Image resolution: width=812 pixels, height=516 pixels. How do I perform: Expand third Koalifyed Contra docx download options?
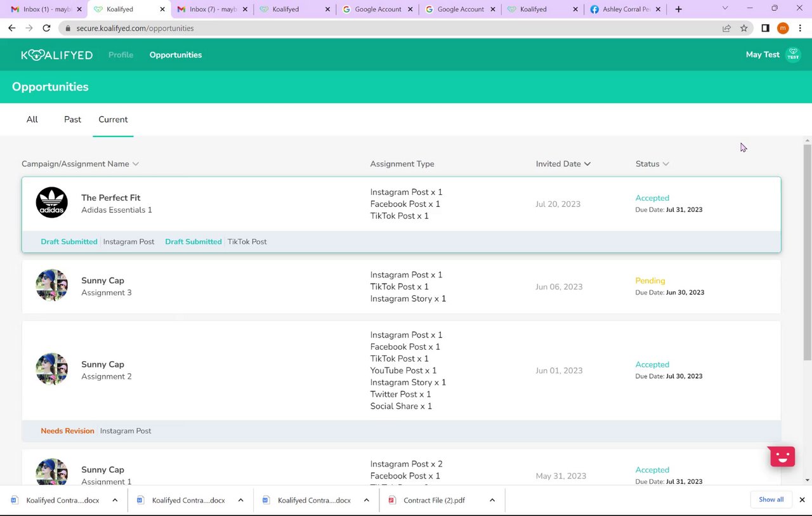[x=366, y=500]
